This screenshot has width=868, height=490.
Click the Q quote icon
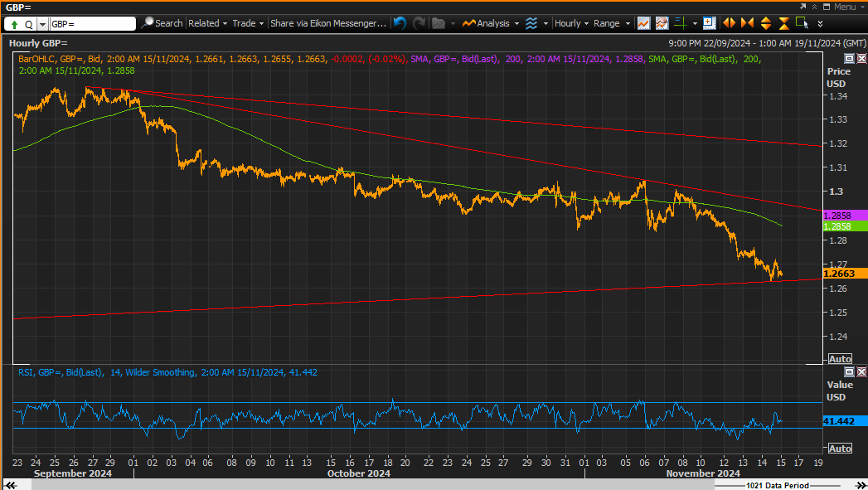(28, 24)
